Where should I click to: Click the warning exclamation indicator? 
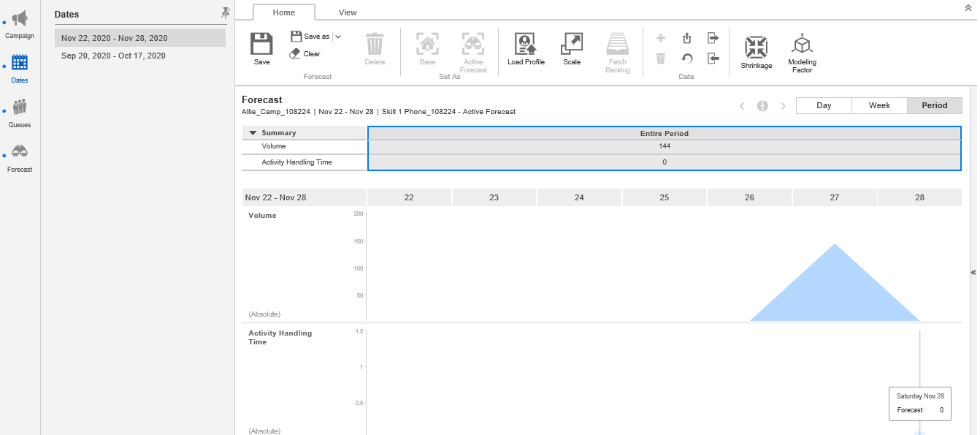coord(762,106)
